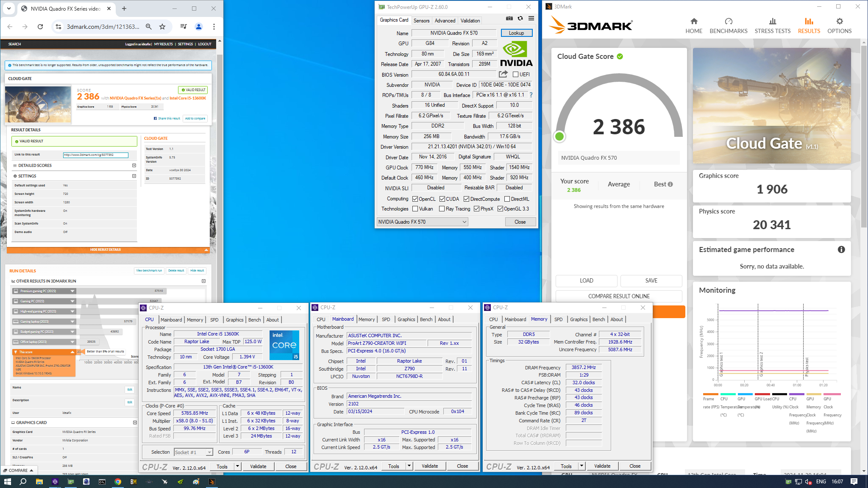868x488 pixels.
Task: Toggle the CUDA checkbox
Action: tap(442, 199)
